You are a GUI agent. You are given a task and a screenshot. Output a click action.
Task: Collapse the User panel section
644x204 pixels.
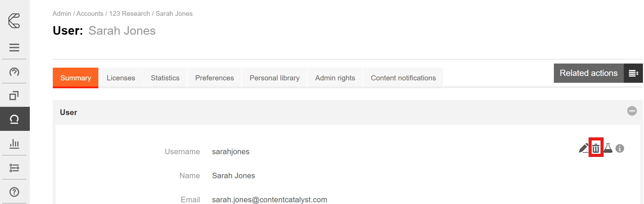[x=632, y=111]
